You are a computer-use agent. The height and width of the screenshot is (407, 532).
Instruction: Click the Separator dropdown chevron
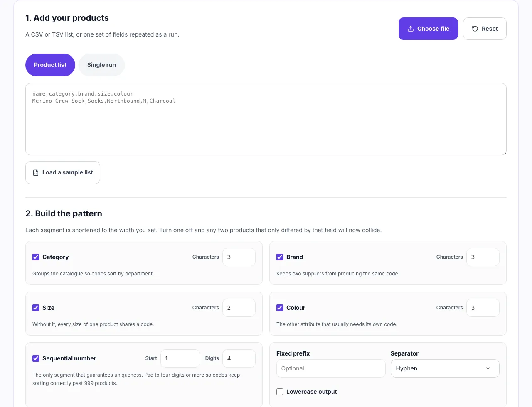(488, 368)
